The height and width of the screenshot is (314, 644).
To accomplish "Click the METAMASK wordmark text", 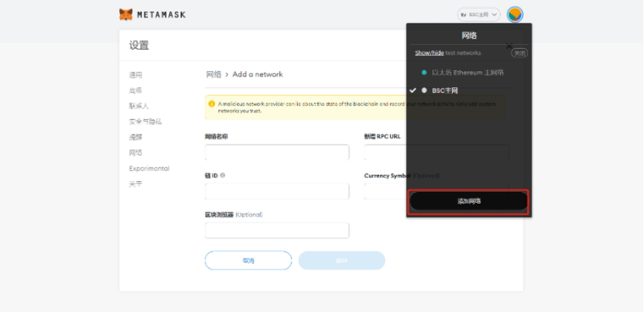I will tap(161, 15).
